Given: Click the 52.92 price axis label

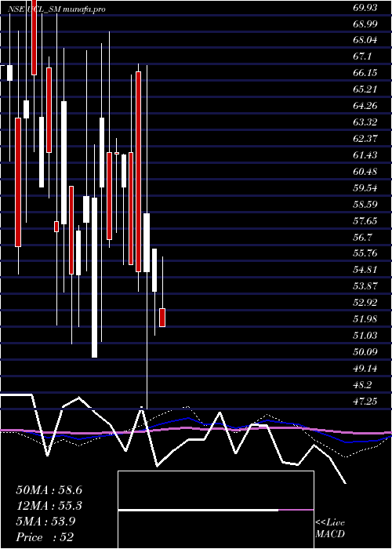Looking at the screenshot, I should (x=365, y=304).
